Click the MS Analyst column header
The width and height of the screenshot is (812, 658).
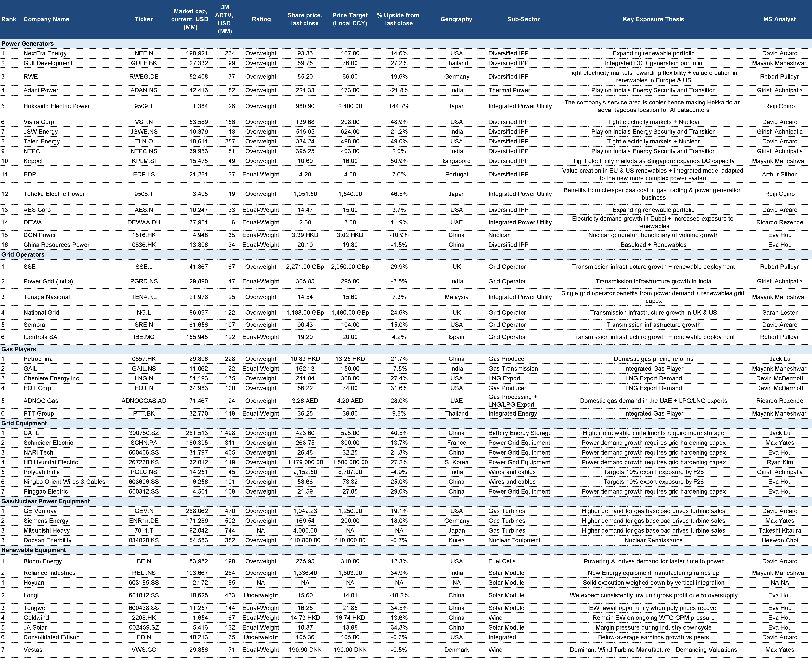coord(779,19)
